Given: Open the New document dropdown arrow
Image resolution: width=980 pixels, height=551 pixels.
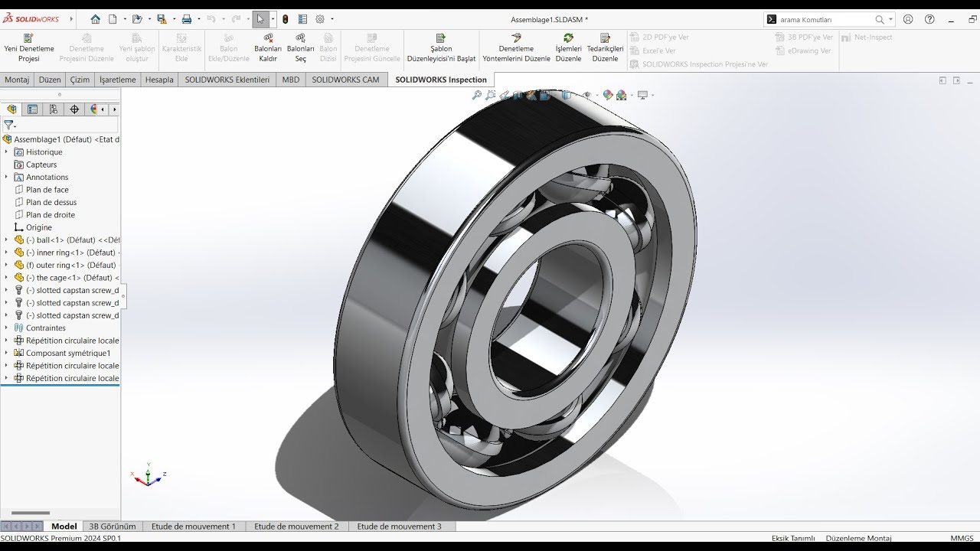Looking at the screenshot, I should 123,19.
